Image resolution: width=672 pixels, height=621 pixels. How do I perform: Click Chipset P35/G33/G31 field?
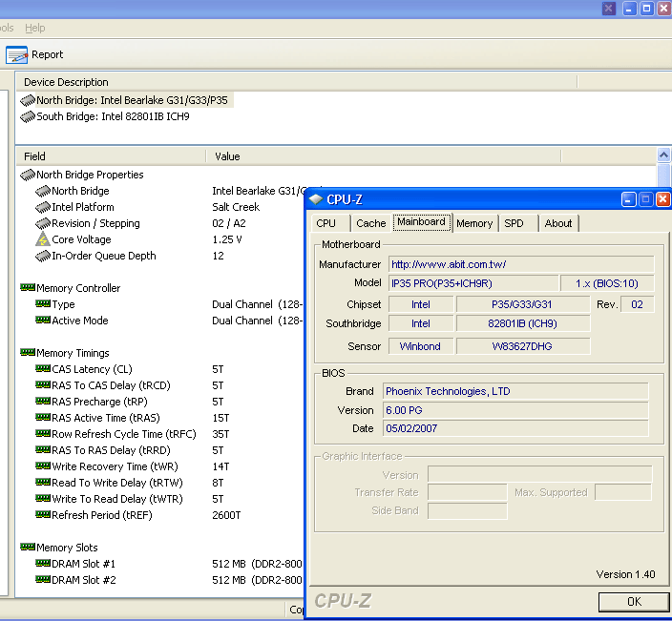(x=523, y=304)
